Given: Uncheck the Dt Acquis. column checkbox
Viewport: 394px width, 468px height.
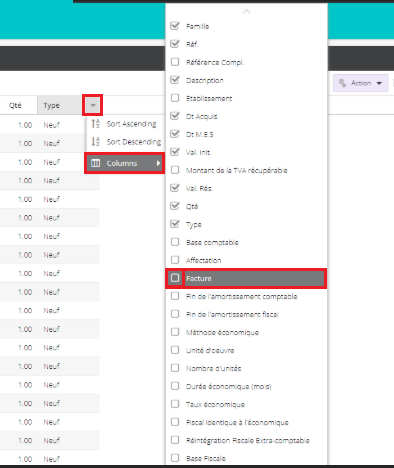Looking at the screenshot, I should coord(175,116).
